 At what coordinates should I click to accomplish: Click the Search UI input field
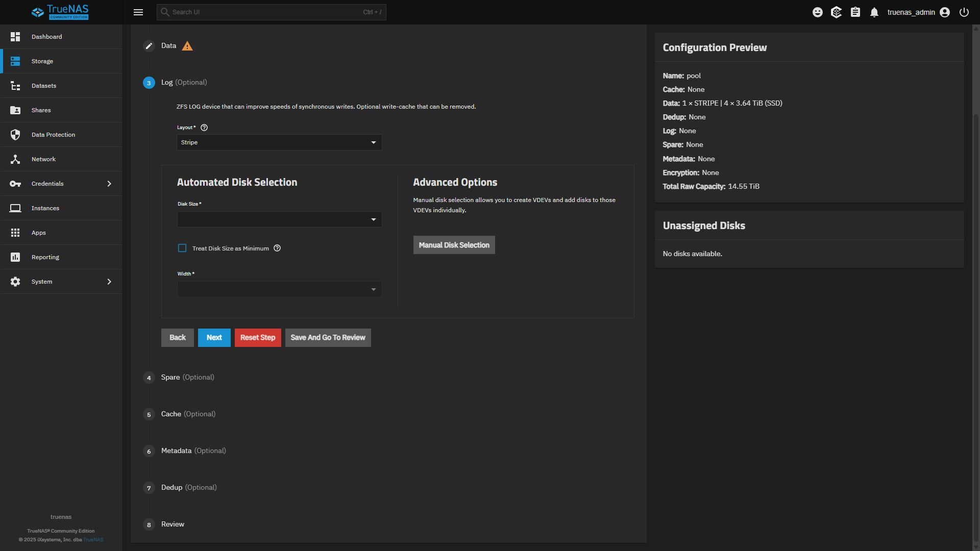coord(265,12)
